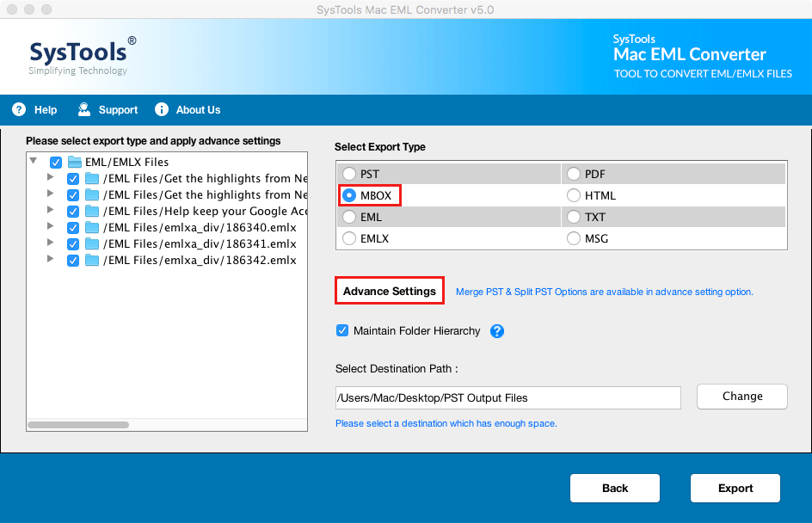Click folder icon of 186340.emlx row

pyautogui.click(x=92, y=227)
